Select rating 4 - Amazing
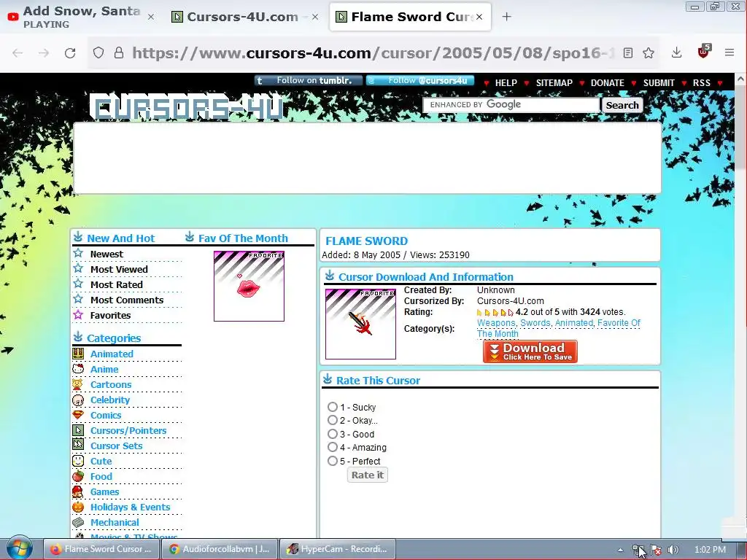The width and height of the screenshot is (747, 560). (x=333, y=447)
